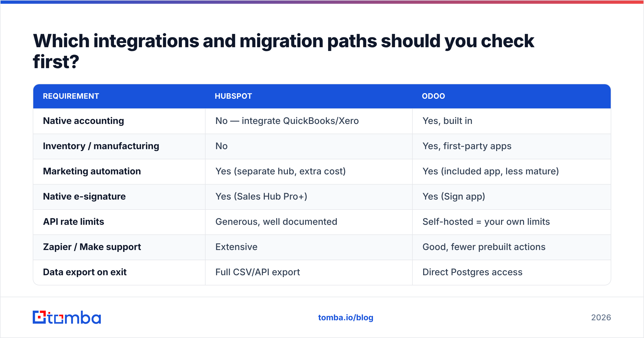This screenshot has width=644, height=338.
Task: Click the 'Native accounting' row label
Action: 83,121
